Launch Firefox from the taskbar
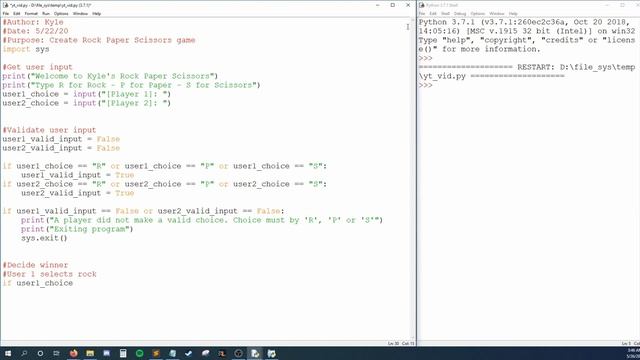Screen dimensions: 640x360 73,353
